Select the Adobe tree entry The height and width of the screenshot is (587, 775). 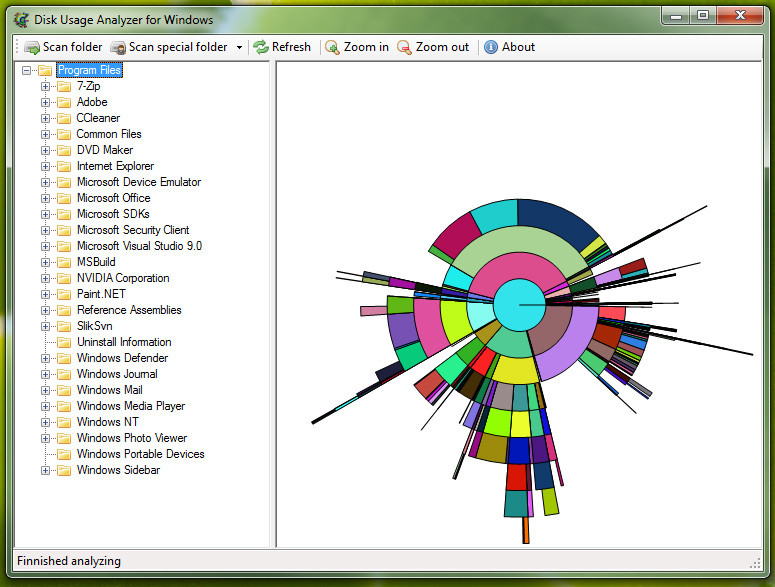click(92, 102)
